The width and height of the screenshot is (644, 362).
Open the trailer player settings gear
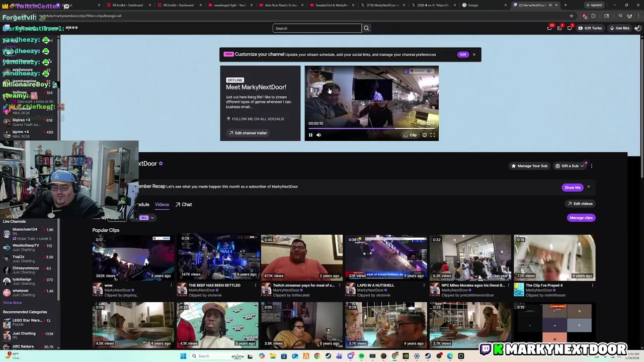coord(425,135)
